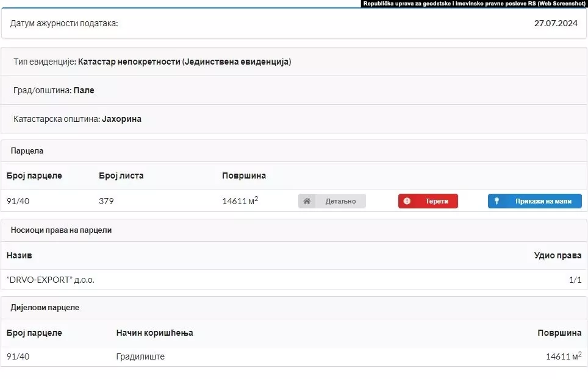This screenshot has width=588, height=379.
Task: Select the municipality value Пале
Action: (x=84, y=90)
